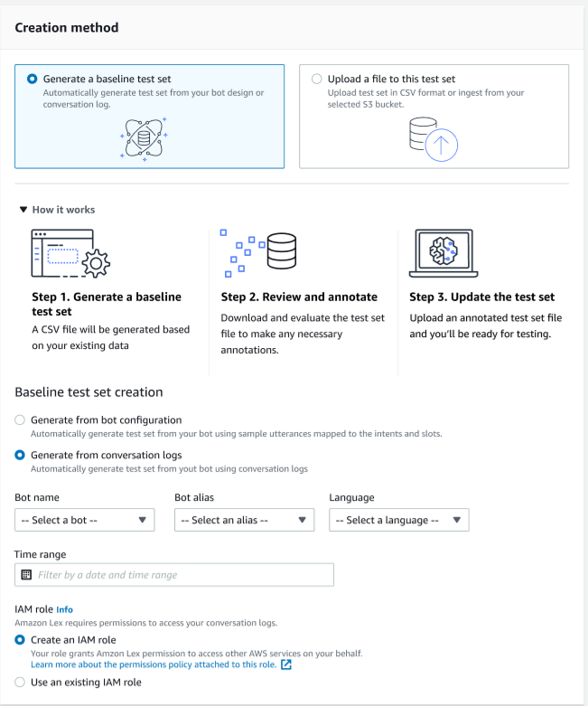Select Use an existing IAM role
Image resolution: width=588 pixels, height=706 pixels.
coord(21,682)
